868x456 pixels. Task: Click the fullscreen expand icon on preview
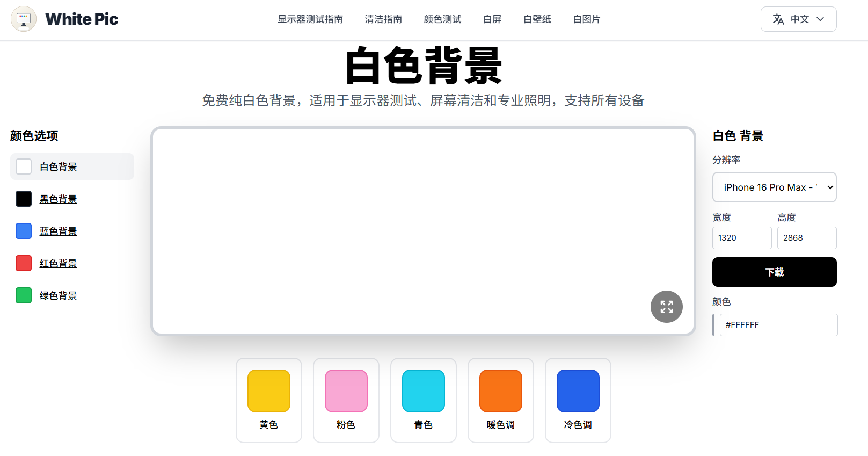(x=666, y=307)
